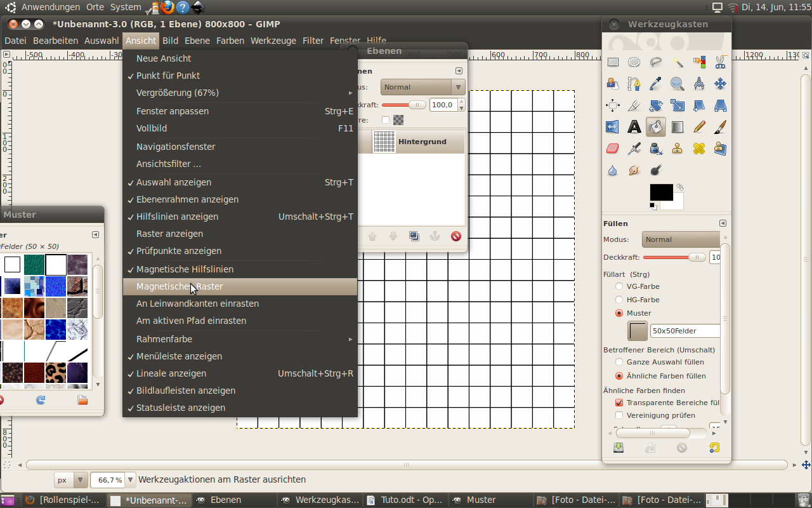Refresh the patterns in Muster panel
Image resolution: width=812 pixels, height=508 pixels.
coord(41,400)
